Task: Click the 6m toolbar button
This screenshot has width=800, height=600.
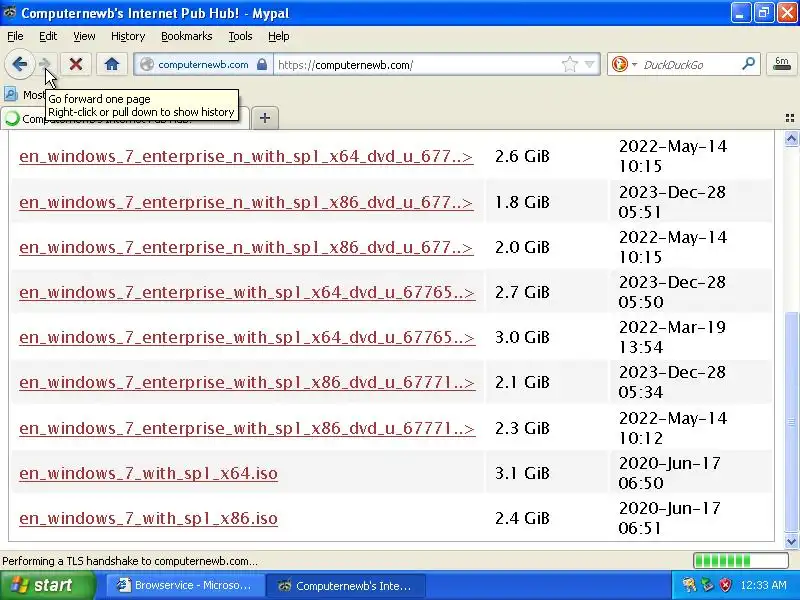Action: point(782,64)
